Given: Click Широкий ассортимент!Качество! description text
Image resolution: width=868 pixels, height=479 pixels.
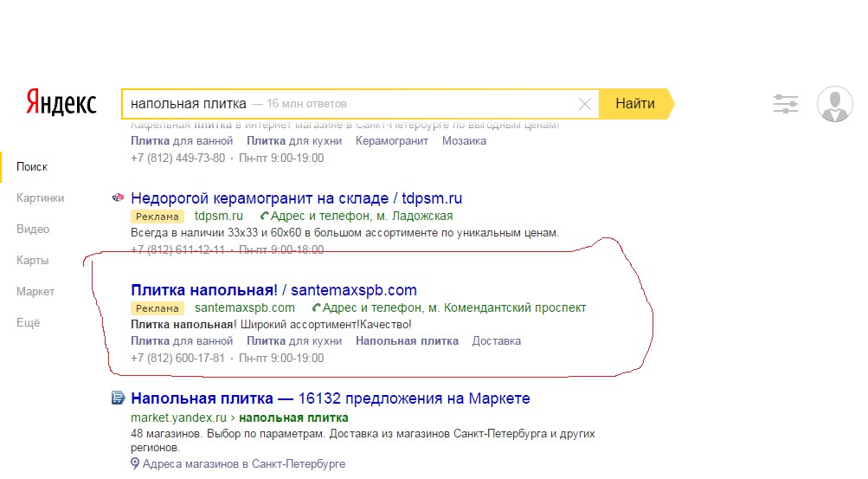Looking at the screenshot, I should (x=325, y=325).
